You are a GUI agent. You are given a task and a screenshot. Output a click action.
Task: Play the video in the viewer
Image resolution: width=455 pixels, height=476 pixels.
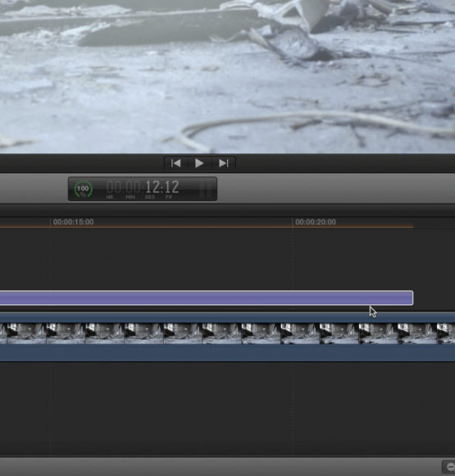pyautogui.click(x=199, y=163)
